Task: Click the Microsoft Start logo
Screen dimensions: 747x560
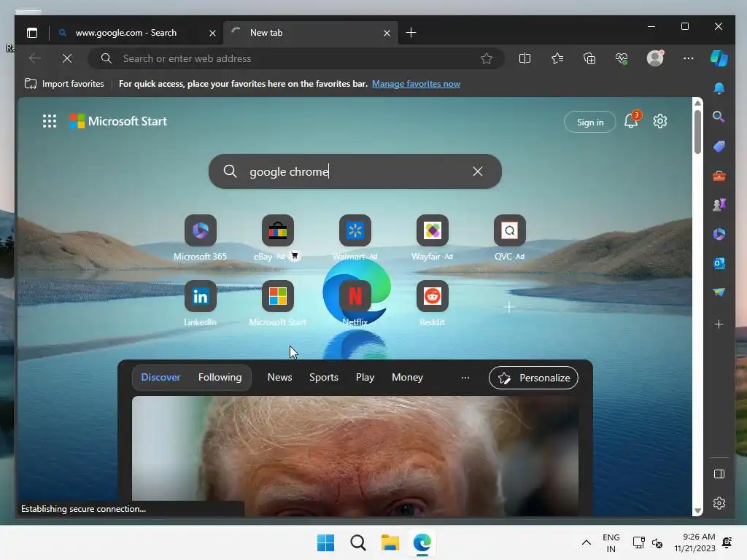Action: 118,121
